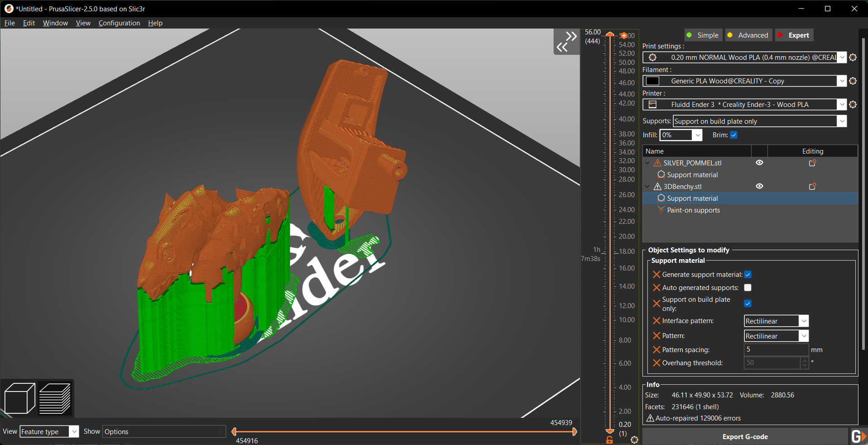Screen dimensions: 868x445
Task: Open the View menu
Action: [x=83, y=23]
